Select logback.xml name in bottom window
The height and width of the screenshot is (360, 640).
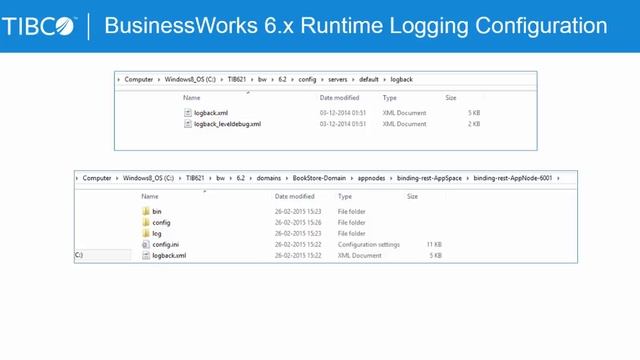(x=169, y=256)
